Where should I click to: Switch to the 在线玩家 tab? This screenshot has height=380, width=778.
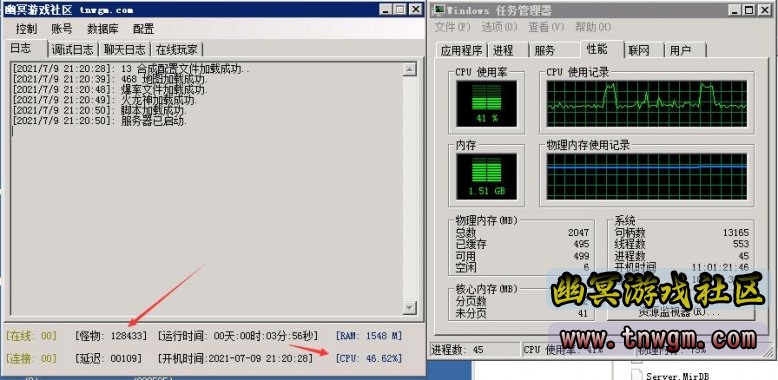coord(177,50)
